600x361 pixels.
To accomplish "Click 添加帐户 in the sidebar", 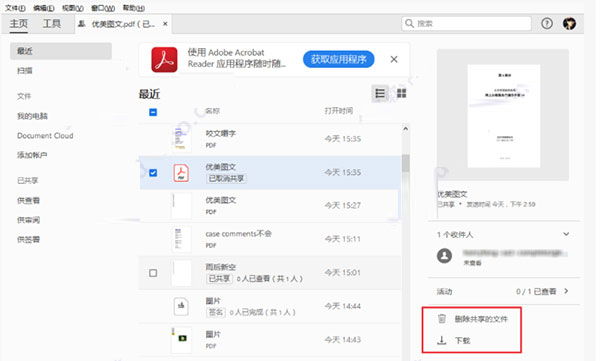I will (32, 155).
